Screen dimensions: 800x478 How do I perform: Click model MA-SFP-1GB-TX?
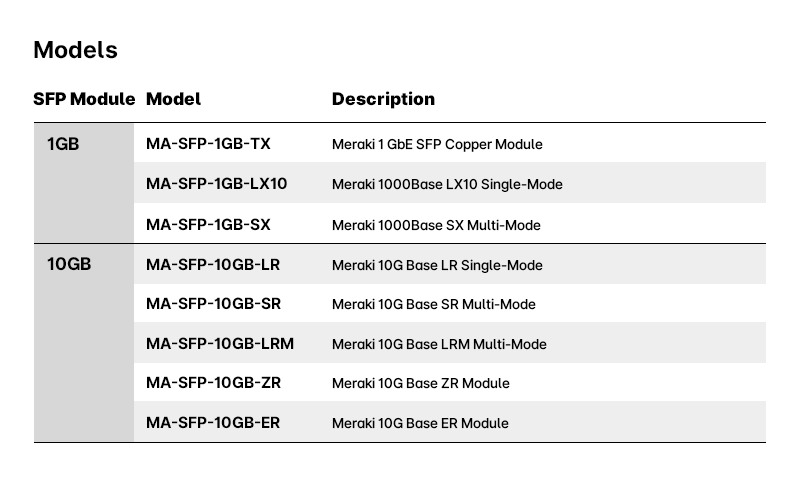click(x=208, y=144)
